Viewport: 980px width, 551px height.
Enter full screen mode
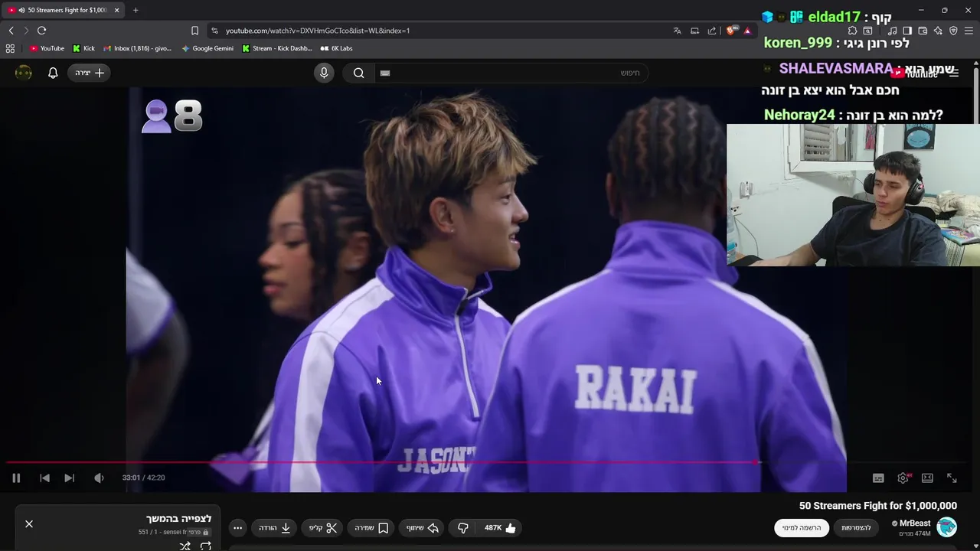tap(952, 478)
